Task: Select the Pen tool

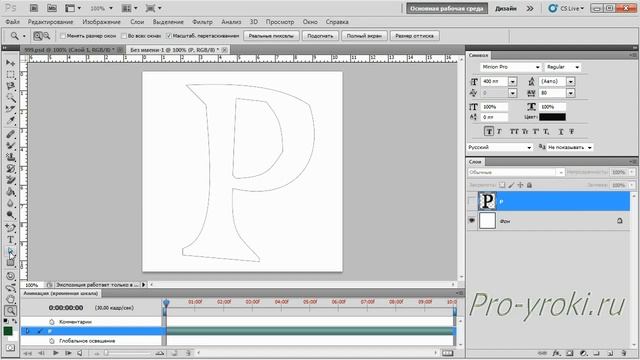Action: 11,228
